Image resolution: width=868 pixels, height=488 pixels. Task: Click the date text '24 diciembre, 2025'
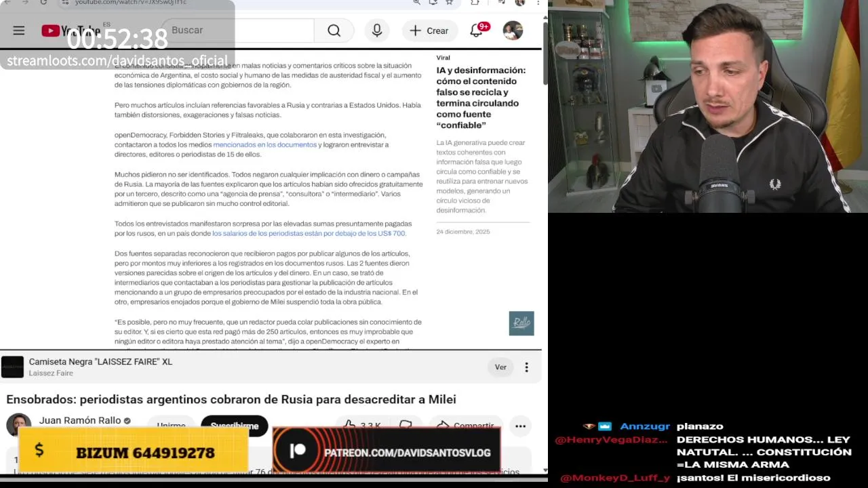(x=463, y=232)
